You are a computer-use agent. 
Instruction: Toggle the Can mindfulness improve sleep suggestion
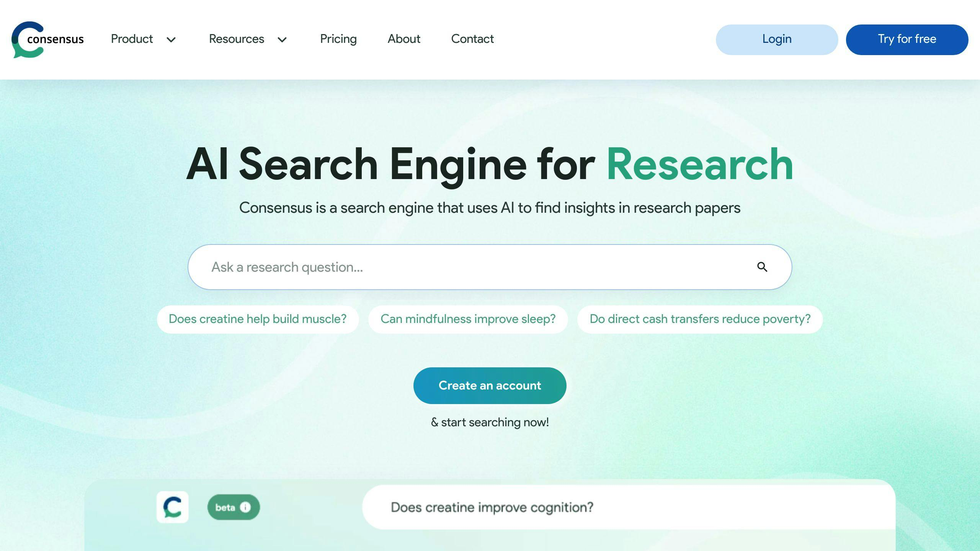468,319
